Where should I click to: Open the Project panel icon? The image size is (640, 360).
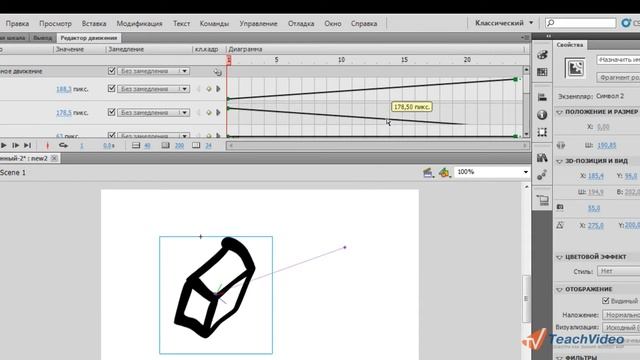(542, 200)
